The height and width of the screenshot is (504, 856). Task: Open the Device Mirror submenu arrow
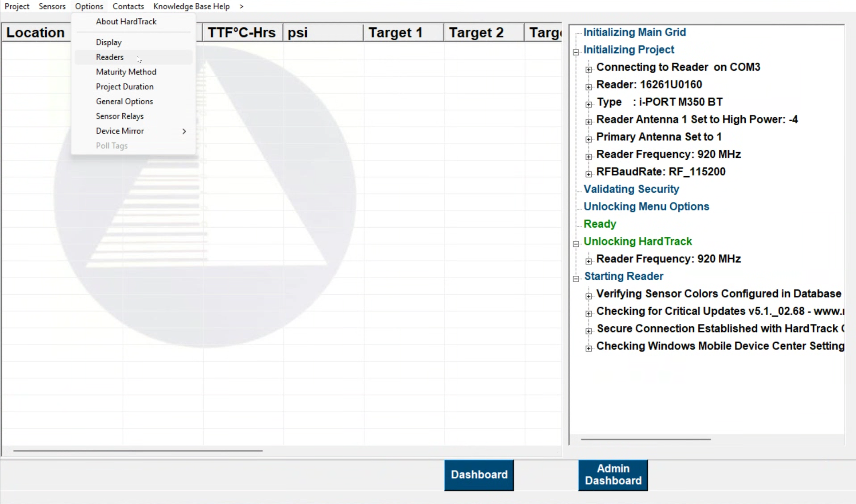[184, 131]
